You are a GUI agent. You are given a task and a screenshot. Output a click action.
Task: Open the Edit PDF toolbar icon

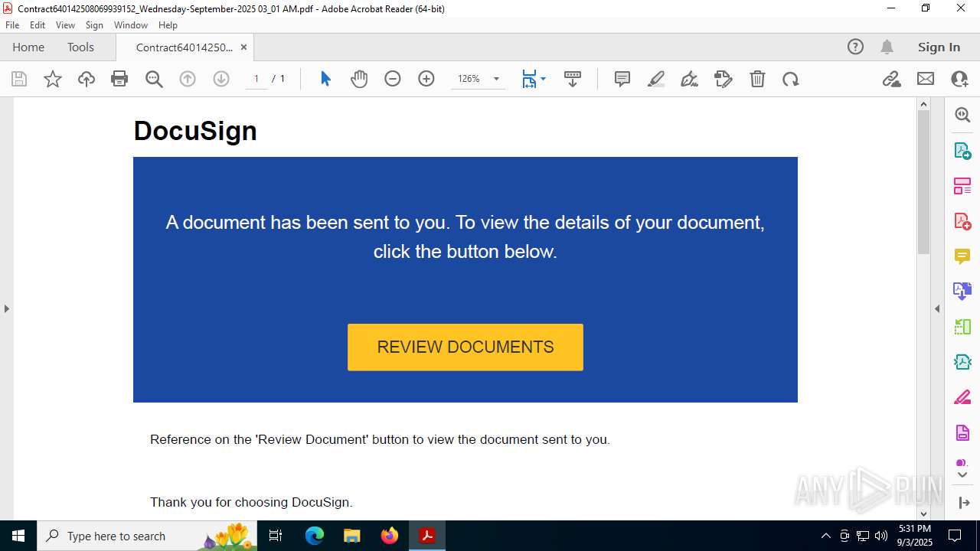724,79
